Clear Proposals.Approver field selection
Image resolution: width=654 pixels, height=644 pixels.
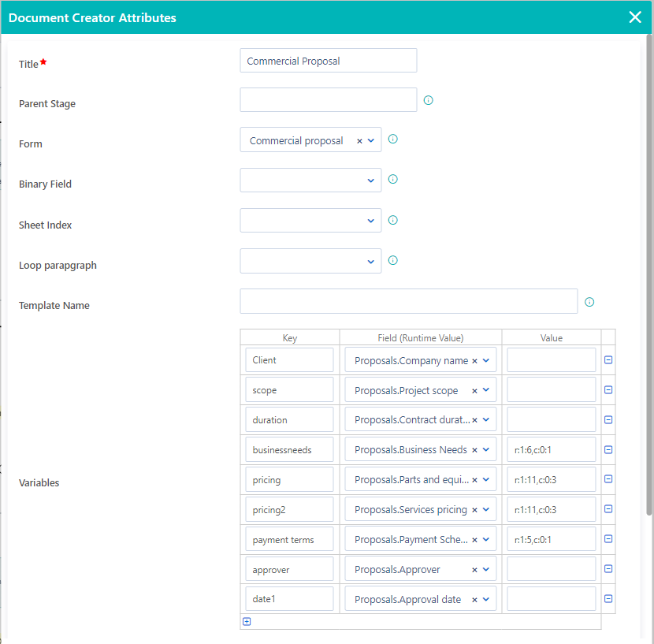pos(474,570)
